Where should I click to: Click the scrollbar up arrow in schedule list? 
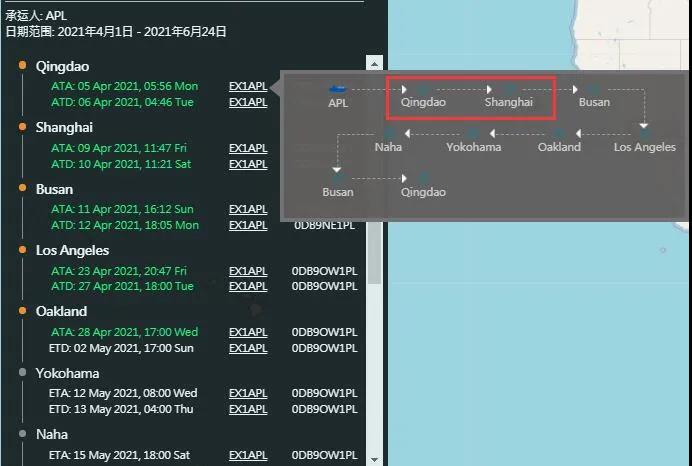[375, 61]
